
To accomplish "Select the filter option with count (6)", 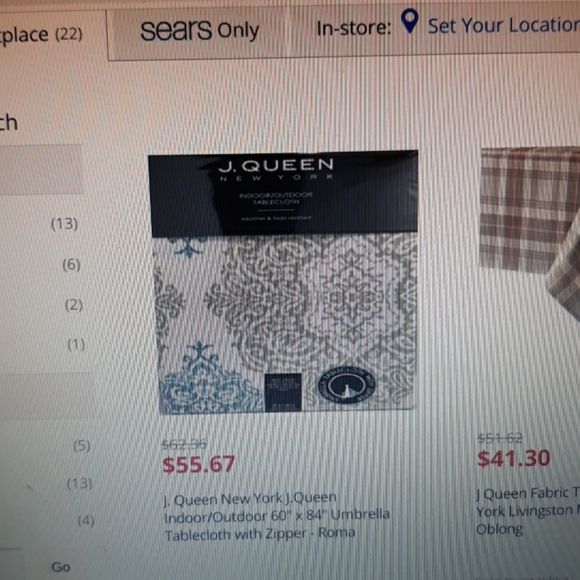I will pyautogui.click(x=71, y=264).
